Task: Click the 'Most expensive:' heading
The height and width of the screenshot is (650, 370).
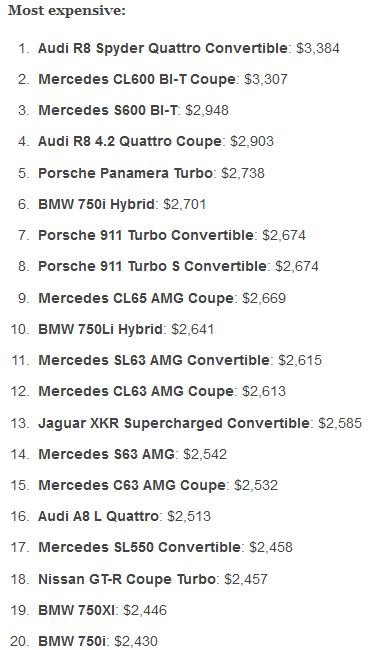Action: pyautogui.click(x=67, y=11)
